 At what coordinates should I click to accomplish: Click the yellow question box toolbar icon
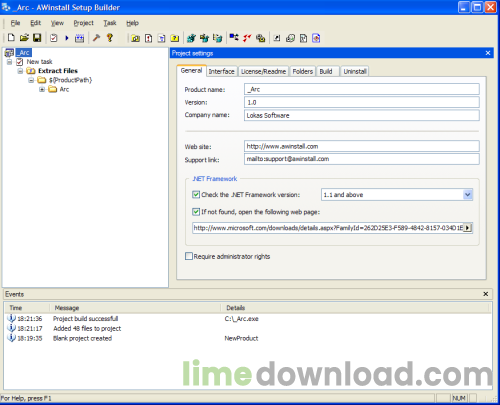pyautogui.click(x=175, y=38)
